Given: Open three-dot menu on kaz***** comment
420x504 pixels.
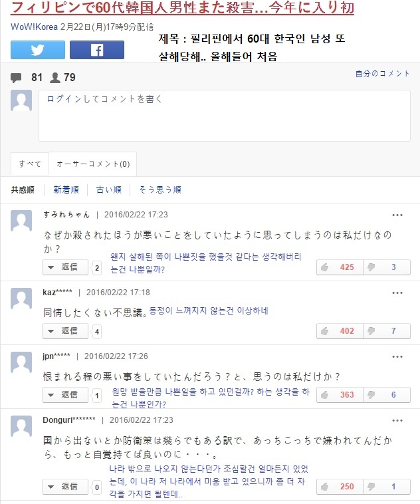Looking at the screenshot, I should [397, 293].
